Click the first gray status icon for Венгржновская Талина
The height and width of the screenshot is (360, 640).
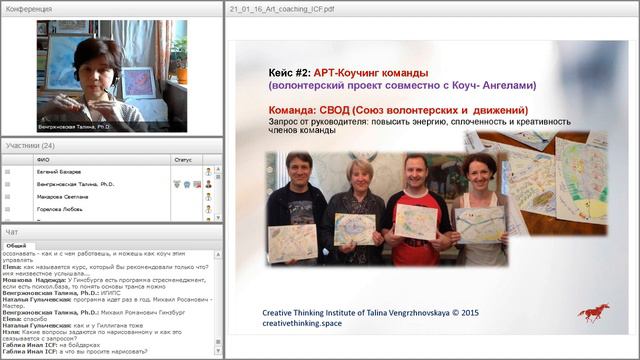coord(177,184)
